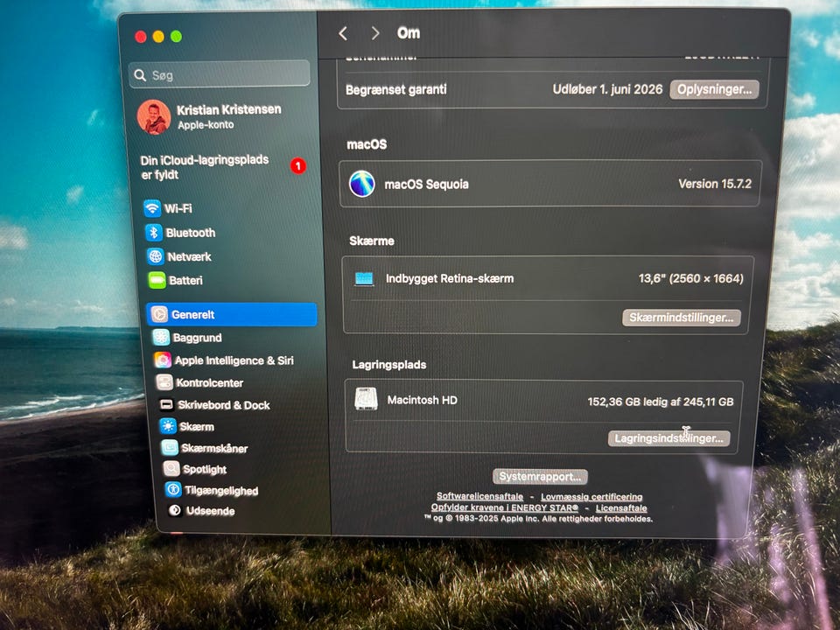
Task: Open the Licensaftale link
Action: tap(621, 507)
